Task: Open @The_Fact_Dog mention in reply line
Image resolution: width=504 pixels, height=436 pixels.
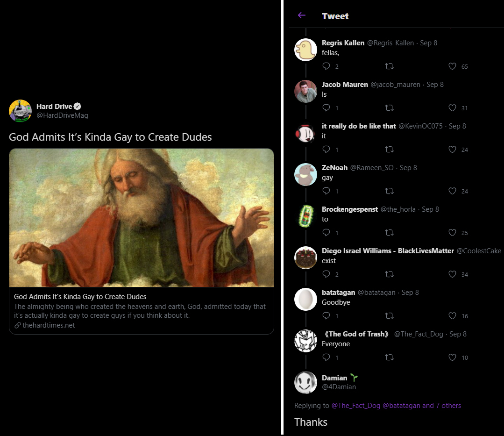Action: [356, 406]
